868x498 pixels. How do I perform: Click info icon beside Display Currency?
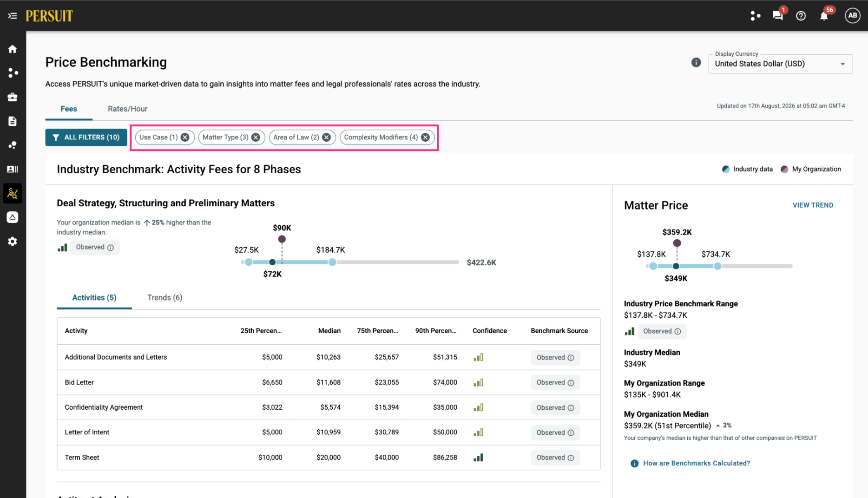(x=696, y=62)
